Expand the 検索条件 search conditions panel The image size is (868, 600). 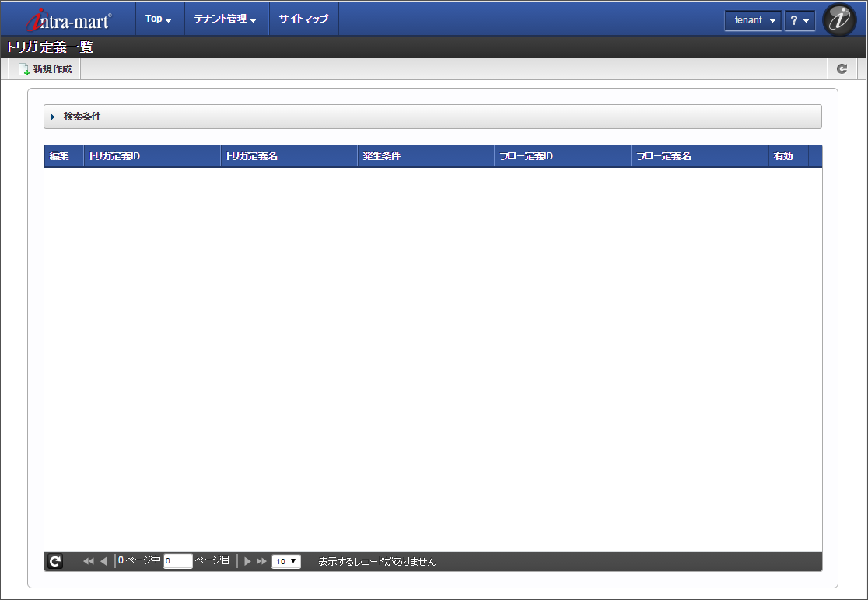pyautogui.click(x=78, y=117)
